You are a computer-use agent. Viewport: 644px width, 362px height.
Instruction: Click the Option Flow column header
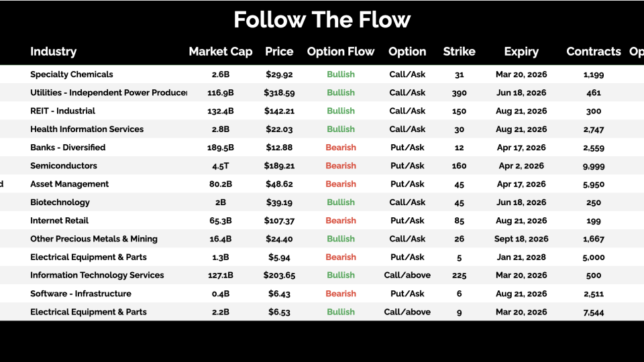pos(340,52)
